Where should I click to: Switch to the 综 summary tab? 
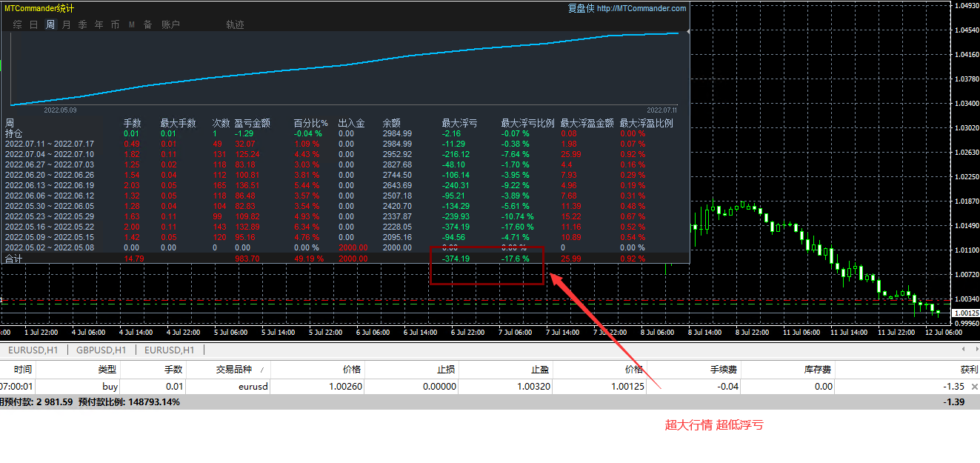point(17,24)
